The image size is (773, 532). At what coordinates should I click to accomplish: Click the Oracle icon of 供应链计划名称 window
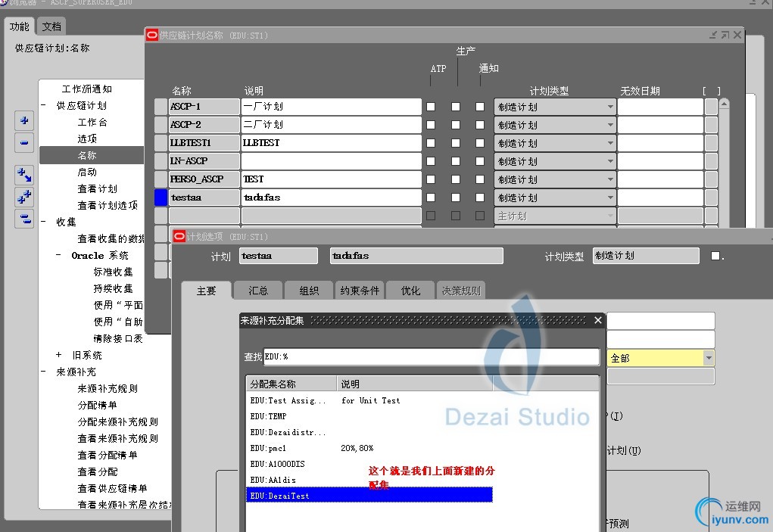152,35
